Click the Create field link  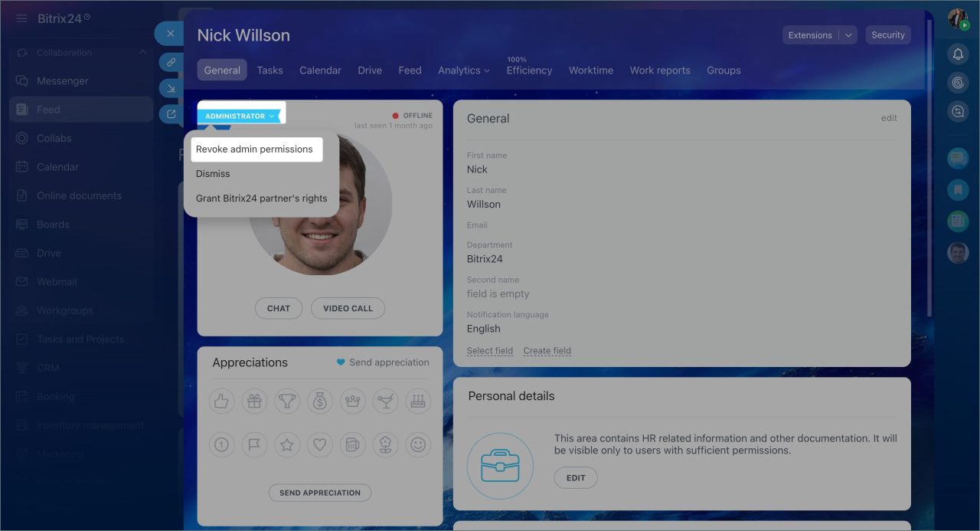pos(547,351)
